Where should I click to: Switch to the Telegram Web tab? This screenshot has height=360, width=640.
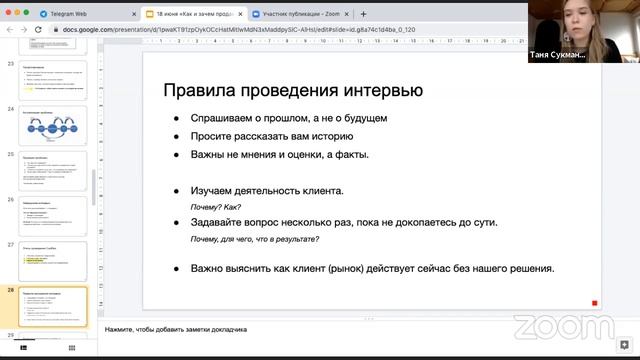tap(69, 14)
